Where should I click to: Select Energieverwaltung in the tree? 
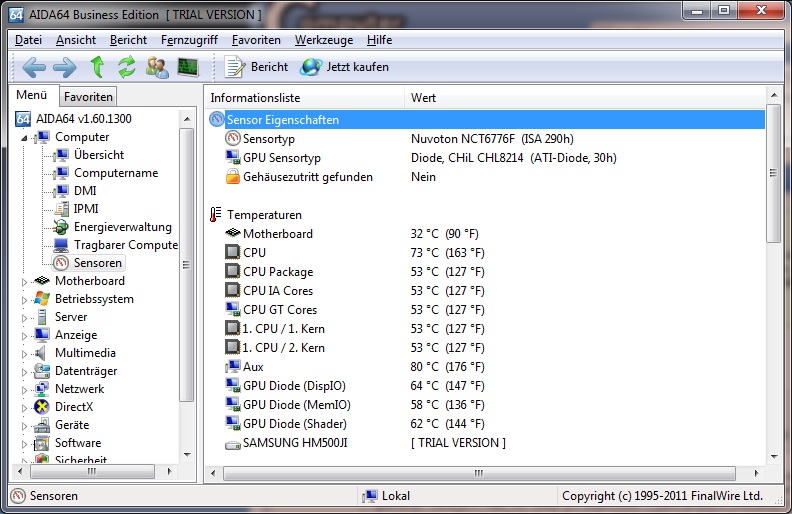click(123, 227)
